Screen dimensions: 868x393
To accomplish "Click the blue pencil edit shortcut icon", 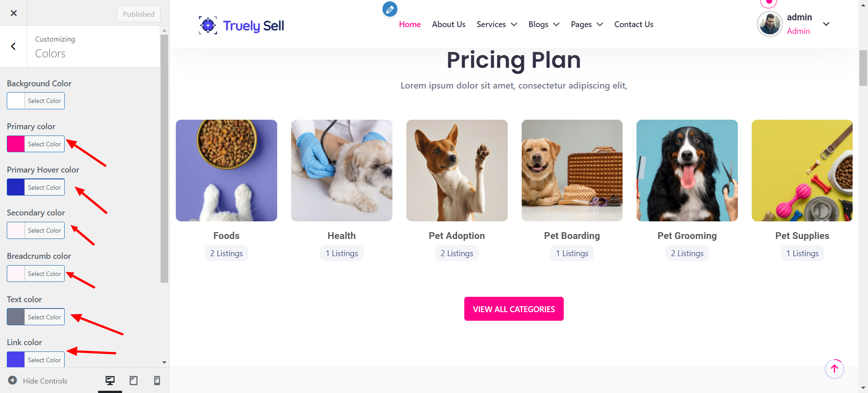I will (390, 9).
